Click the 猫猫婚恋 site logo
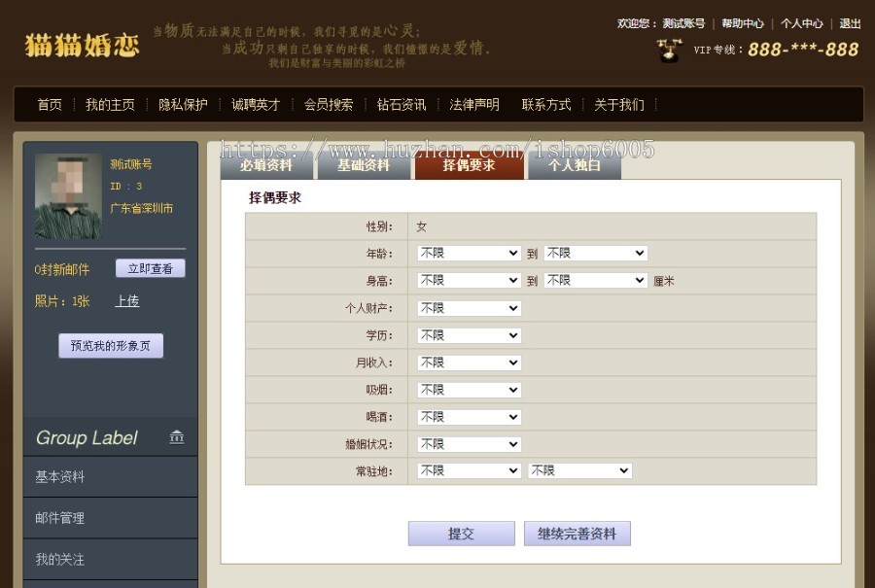The height and width of the screenshot is (588, 875). point(82,45)
